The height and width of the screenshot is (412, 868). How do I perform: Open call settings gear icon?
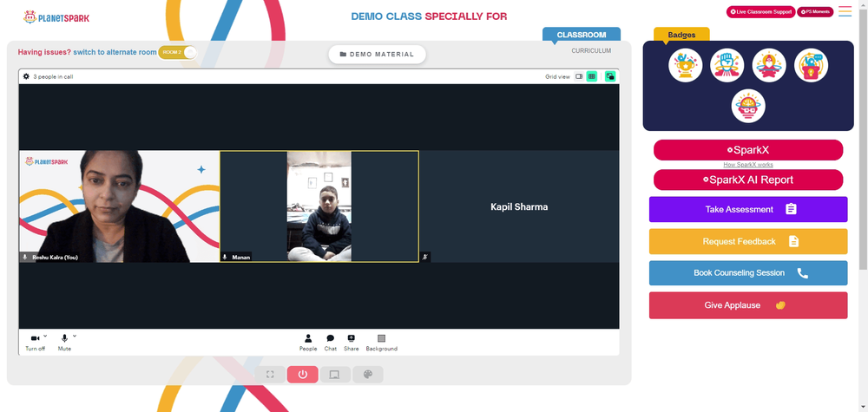point(26,76)
